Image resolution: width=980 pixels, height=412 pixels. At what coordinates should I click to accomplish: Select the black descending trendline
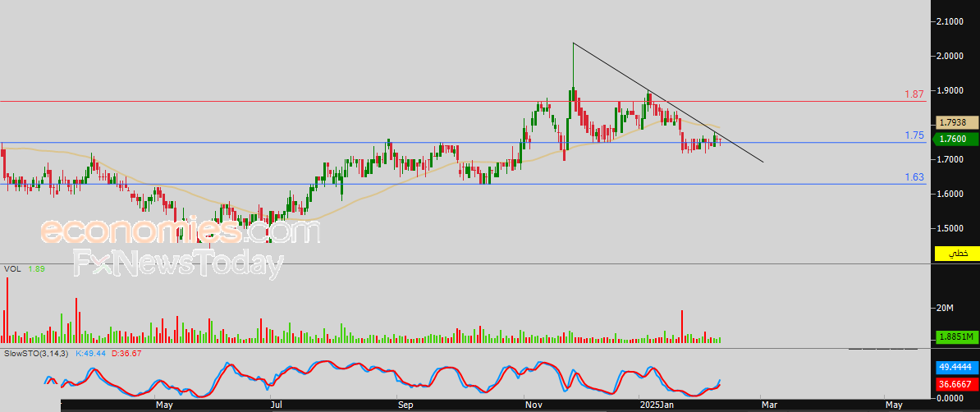667,102
